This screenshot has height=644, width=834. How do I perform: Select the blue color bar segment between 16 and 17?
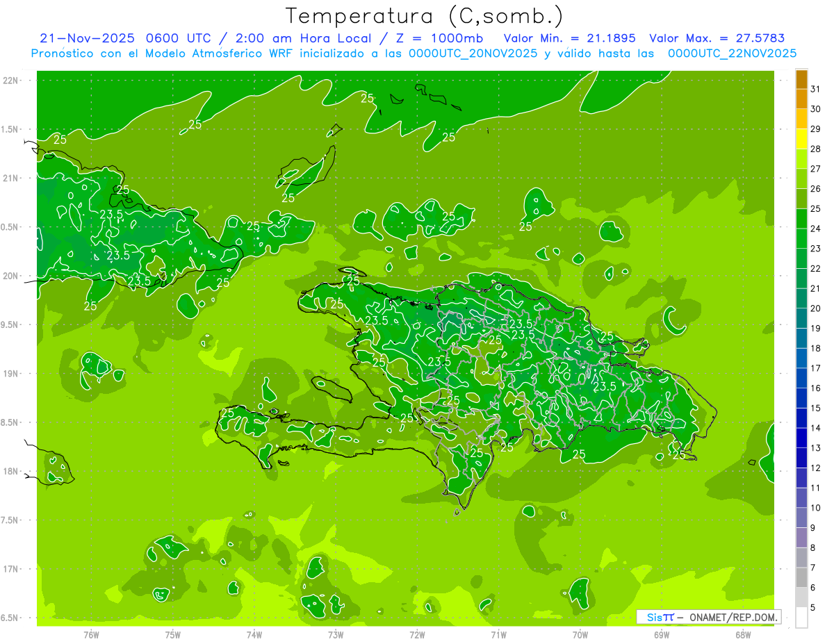(x=801, y=378)
